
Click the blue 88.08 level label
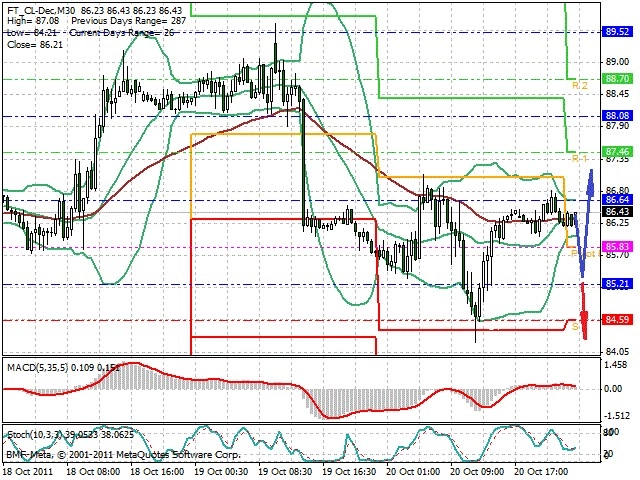pos(617,116)
